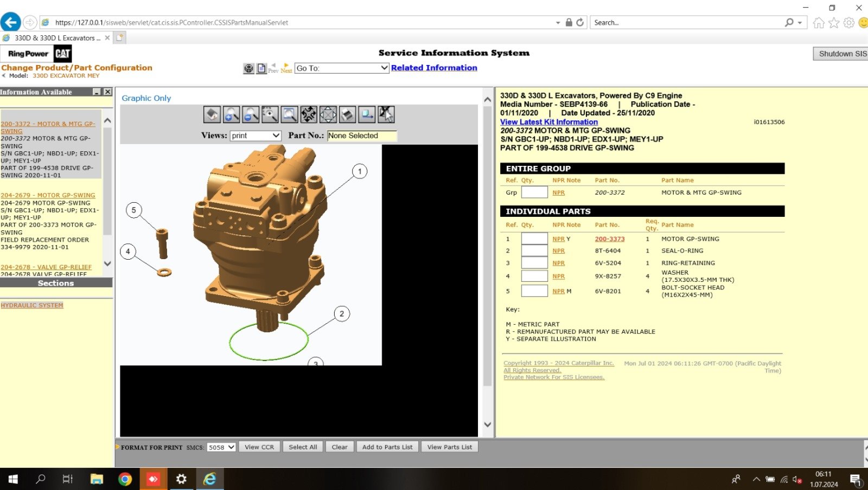This screenshot has height=490, width=868.
Task: Click the hex nut parts icon
Action: pos(248,68)
